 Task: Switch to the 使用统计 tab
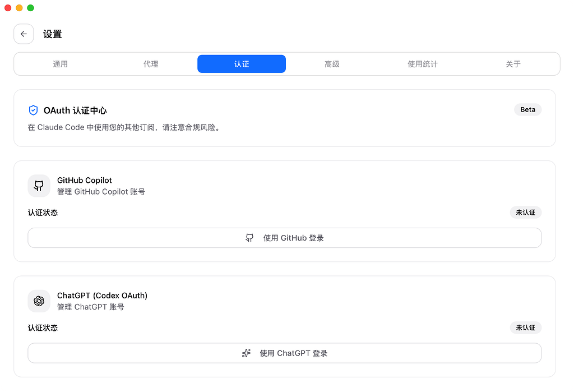pos(423,64)
